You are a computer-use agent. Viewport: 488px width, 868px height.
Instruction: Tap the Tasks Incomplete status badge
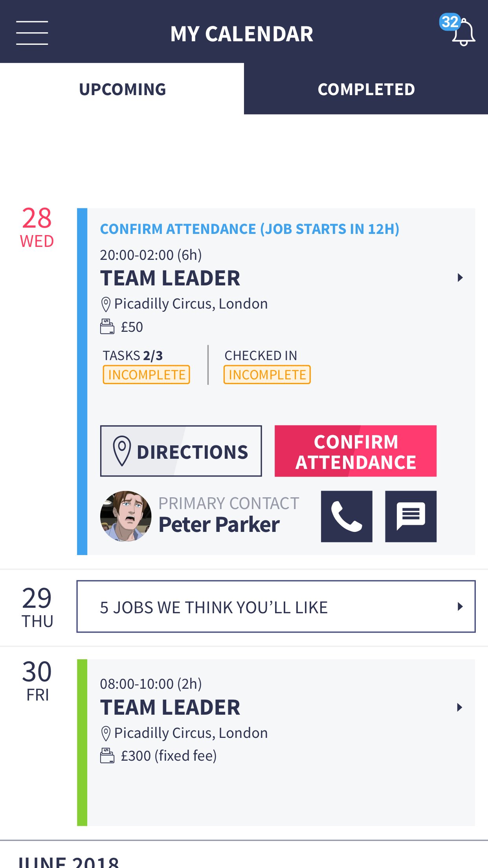tap(146, 375)
